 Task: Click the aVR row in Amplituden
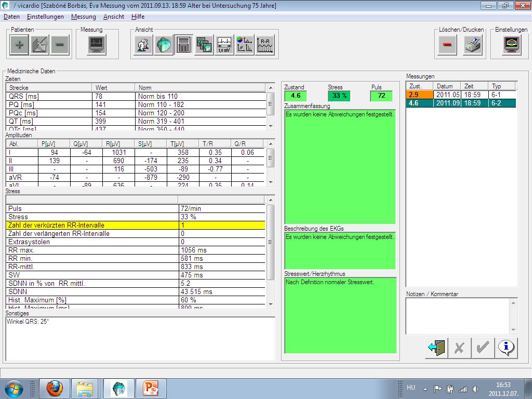(x=135, y=178)
